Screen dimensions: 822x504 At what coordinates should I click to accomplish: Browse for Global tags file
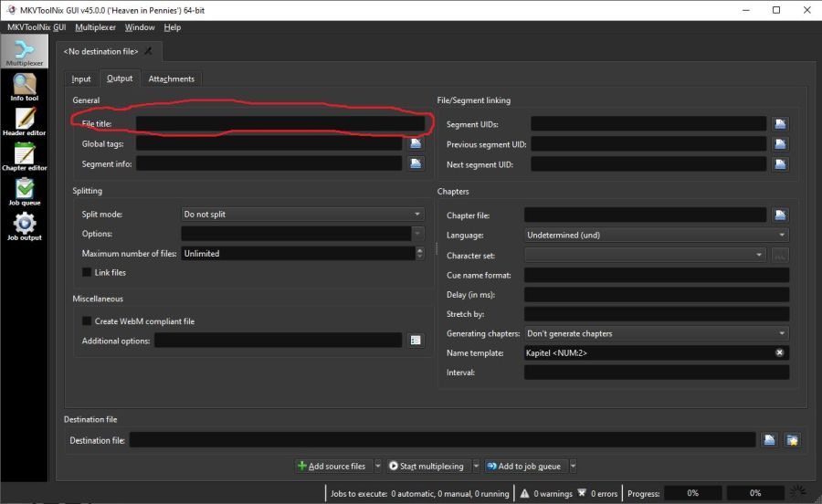click(416, 143)
